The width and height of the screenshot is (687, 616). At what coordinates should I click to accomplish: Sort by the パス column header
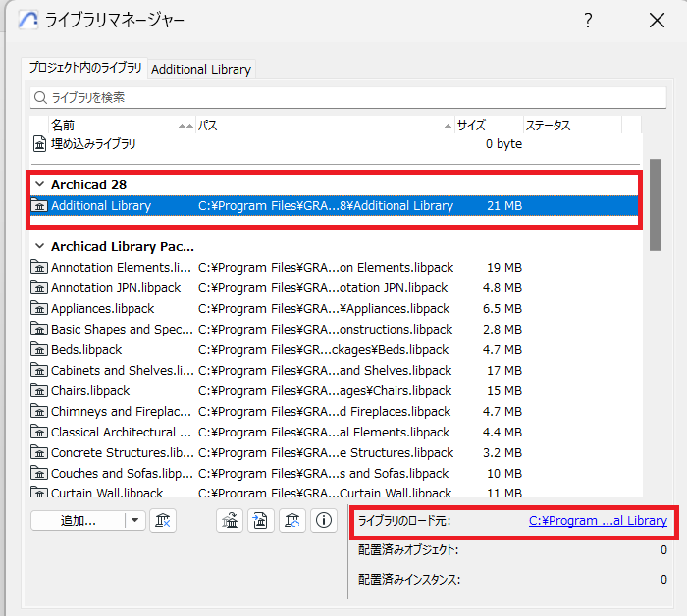click(x=325, y=126)
